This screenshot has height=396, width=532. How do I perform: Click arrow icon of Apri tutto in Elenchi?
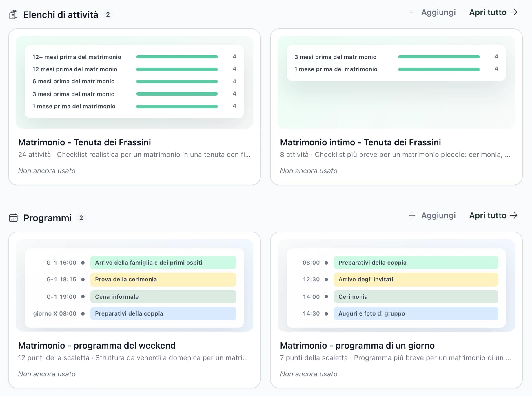tap(513, 12)
